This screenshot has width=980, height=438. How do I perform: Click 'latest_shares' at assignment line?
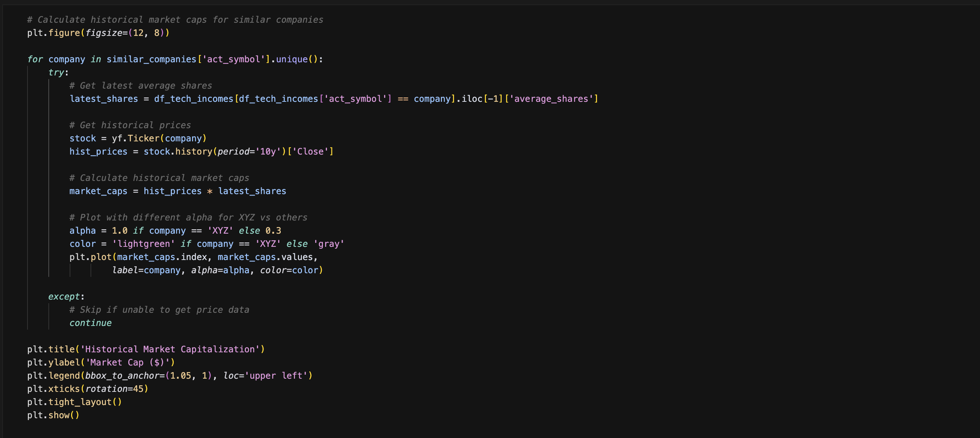[103, 99]
